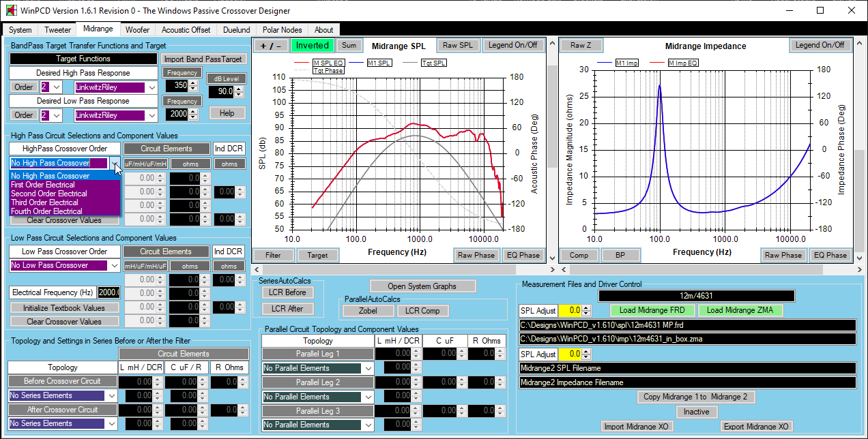Toggle the Inverted polarity button
Image resolution: width=868 pixels, height=439 pixels.
tap(312, 46)
